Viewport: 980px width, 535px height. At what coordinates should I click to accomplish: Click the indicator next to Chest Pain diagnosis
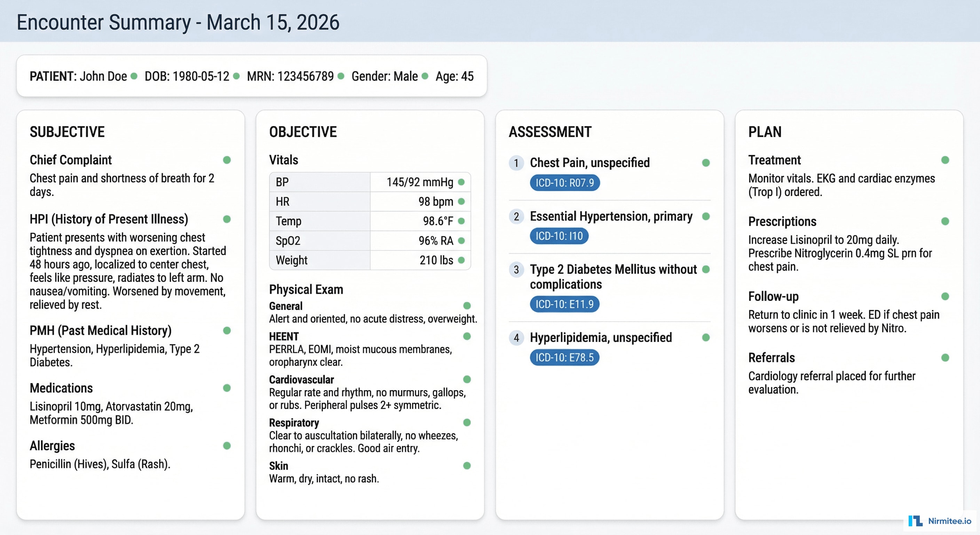[x=706, y=163]
